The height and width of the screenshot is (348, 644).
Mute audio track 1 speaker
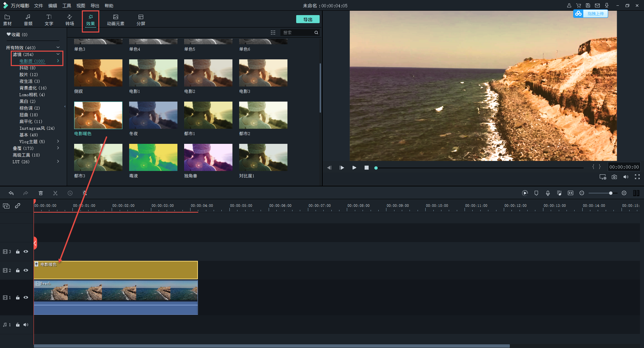[x=26, y=325]
